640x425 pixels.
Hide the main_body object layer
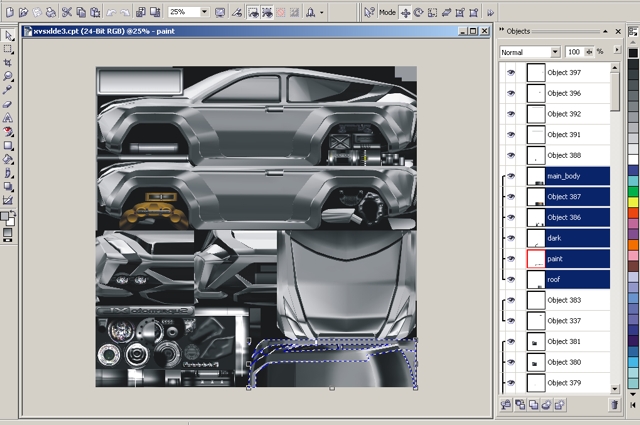point(511,176)
